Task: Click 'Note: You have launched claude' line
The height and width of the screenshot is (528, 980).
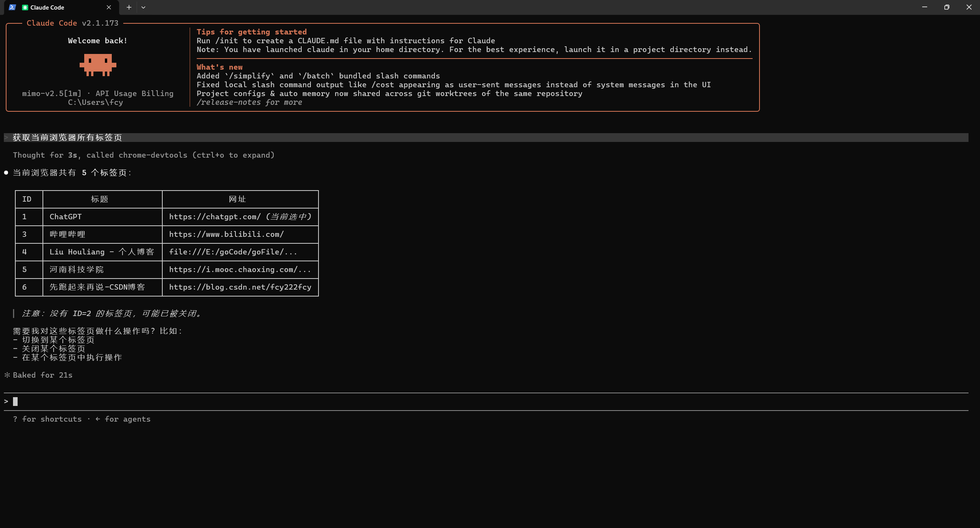Action: click(474, 49)
